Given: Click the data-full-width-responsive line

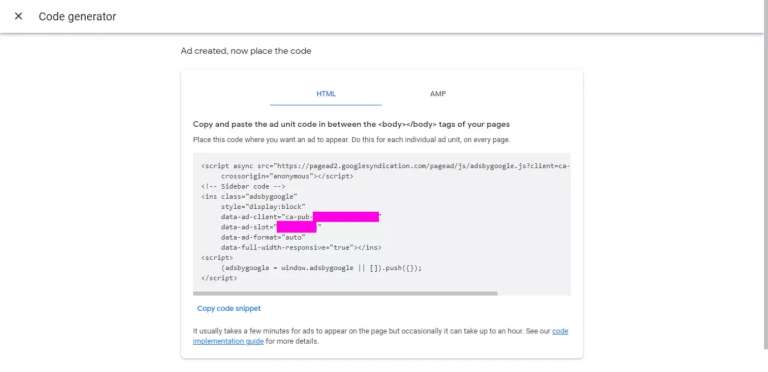Looking at the screenshot, I should pyautogui.click(x=301, y=248).
